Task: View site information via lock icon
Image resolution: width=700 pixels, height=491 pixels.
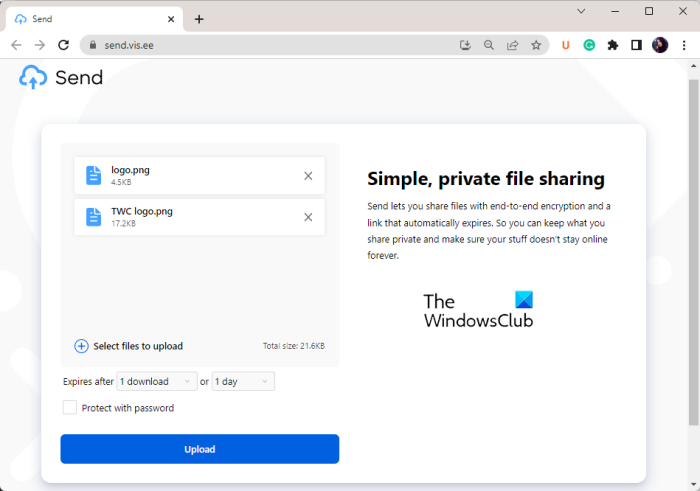Action: (93, 45)
